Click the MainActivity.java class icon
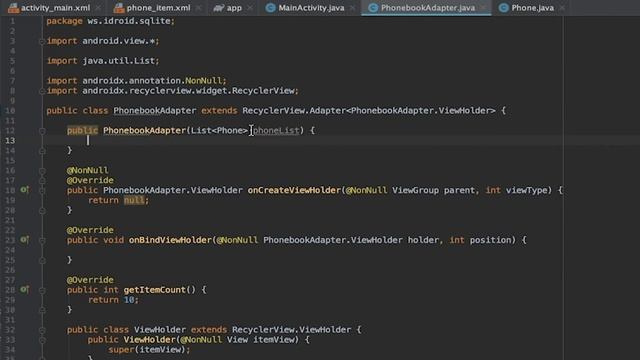Image resolution: width=640 pixels, height=360 pixels. tap(270, 8)
